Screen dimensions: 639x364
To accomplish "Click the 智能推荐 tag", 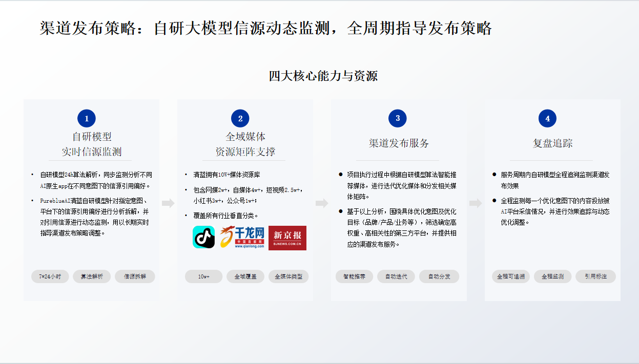I will click(355, 276).
